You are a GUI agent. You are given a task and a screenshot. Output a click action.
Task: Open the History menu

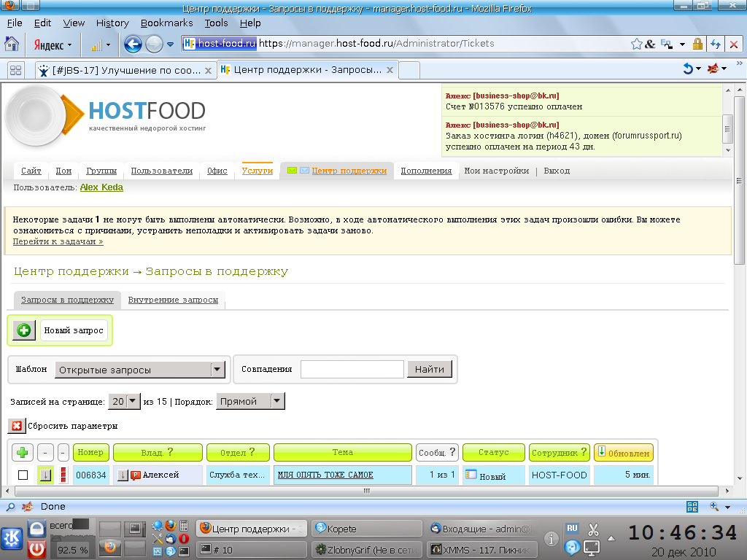click(x=112, y=23)
